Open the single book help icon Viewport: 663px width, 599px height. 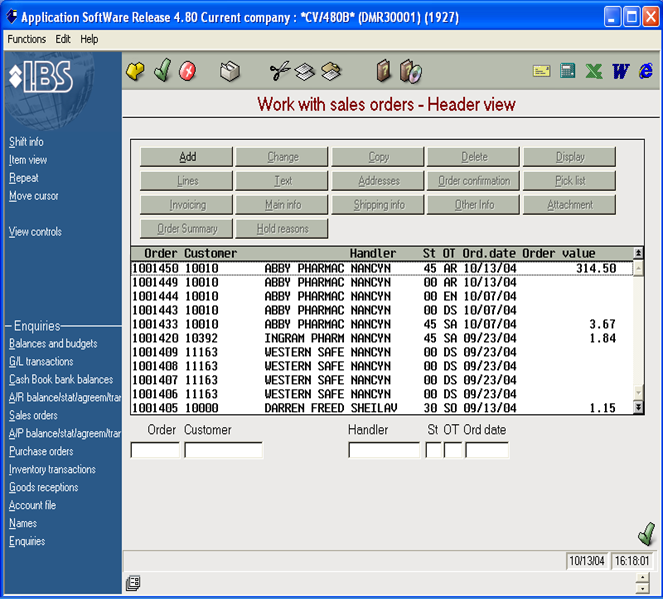click(384, 71)
